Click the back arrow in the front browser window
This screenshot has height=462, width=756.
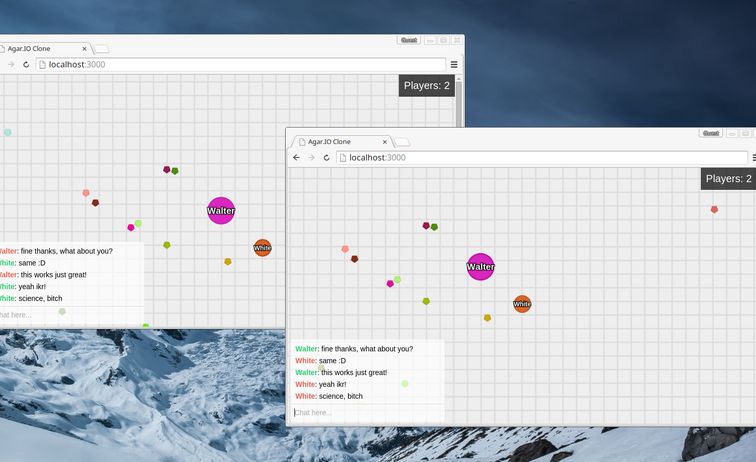(296, 157)
